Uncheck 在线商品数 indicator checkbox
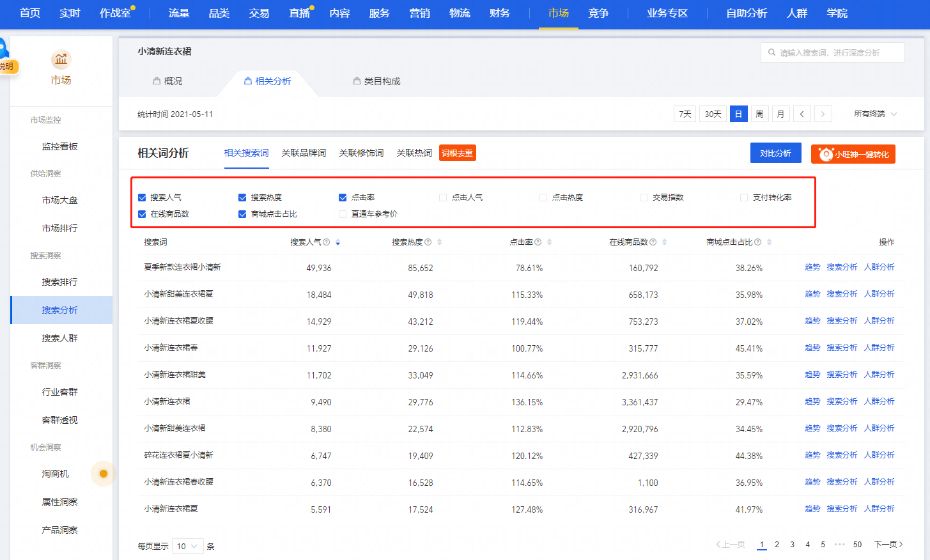930x560 pixels. 142,214
